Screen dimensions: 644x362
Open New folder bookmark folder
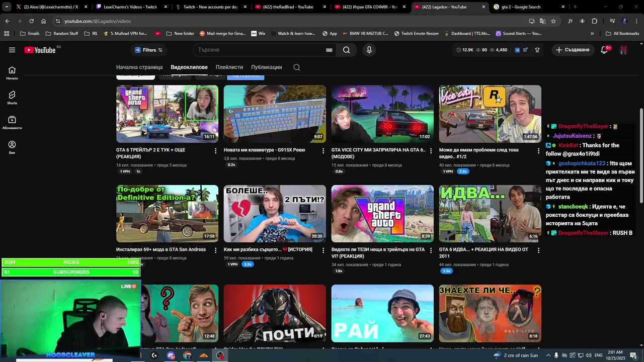coord(180,34)
